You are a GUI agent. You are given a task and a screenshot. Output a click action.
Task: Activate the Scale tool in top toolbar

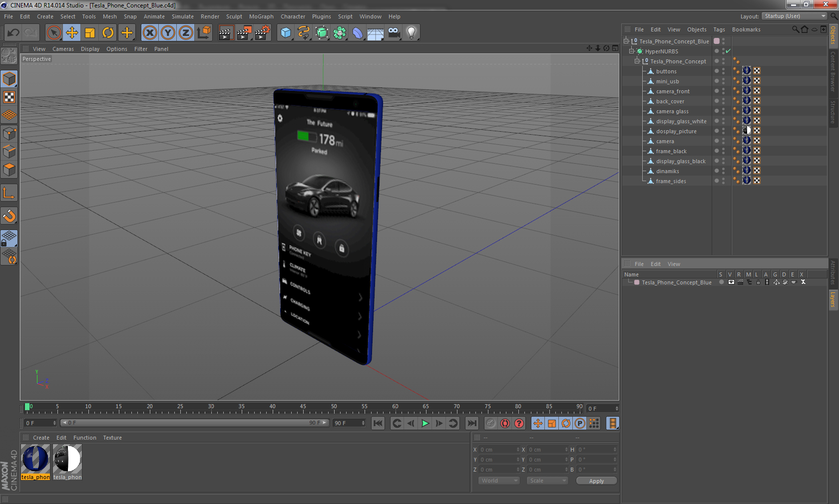click(x=90, y=33)
